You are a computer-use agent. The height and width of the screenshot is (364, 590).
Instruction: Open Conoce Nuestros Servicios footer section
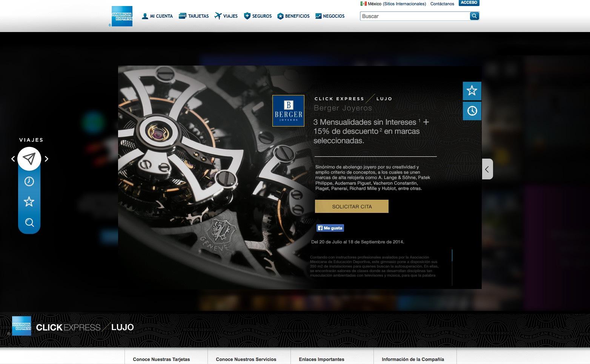click(246, 359)
